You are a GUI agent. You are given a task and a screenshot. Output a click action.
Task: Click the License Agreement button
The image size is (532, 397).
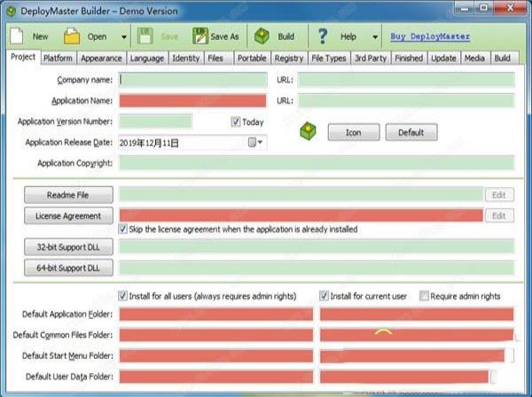[68, 215]
